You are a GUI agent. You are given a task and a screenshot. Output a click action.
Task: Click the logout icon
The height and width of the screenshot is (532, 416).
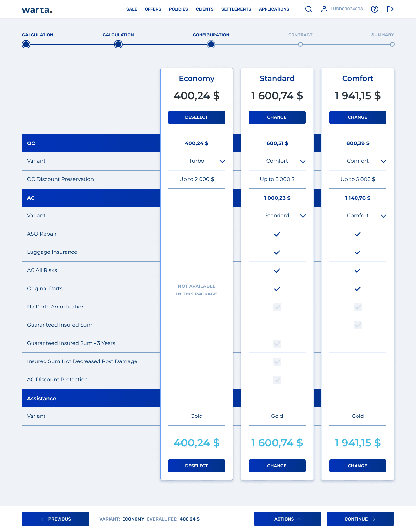pos(390,9)
